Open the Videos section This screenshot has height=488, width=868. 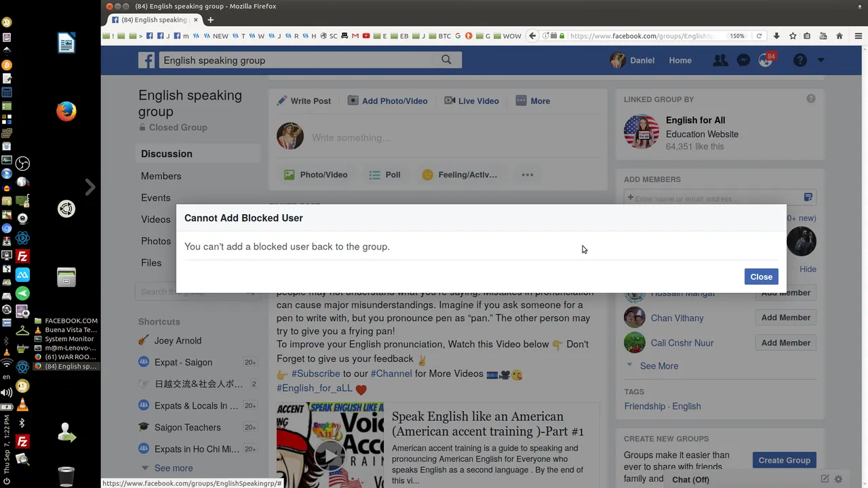(x=155, y=220)
